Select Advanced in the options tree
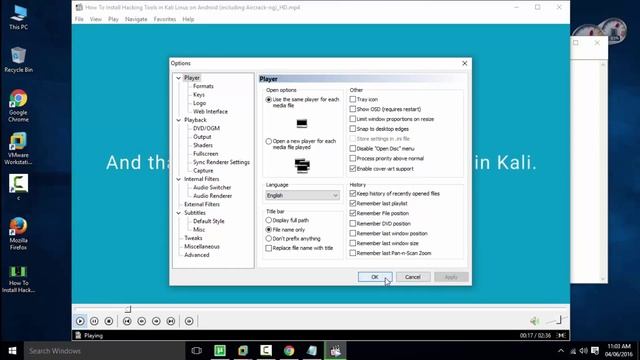This screenshot has height=360, width=640. (x=197, y=255)
